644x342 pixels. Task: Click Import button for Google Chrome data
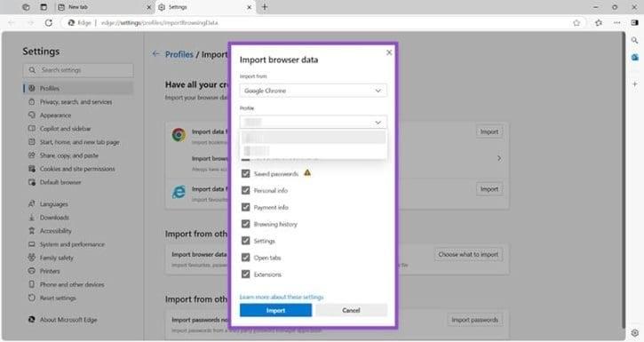pos(489,131)
